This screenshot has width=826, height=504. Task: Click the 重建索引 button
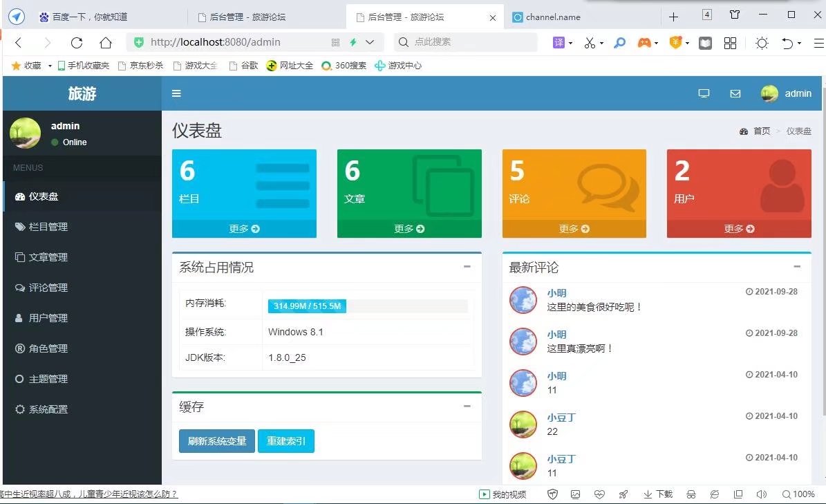(286, 441)
